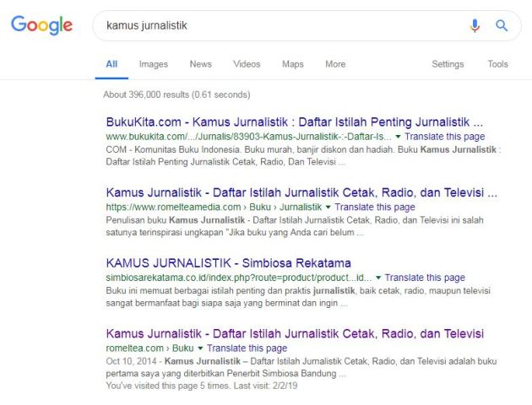Switch to the Images tab
532x405 pixels.
pos(153,64)
